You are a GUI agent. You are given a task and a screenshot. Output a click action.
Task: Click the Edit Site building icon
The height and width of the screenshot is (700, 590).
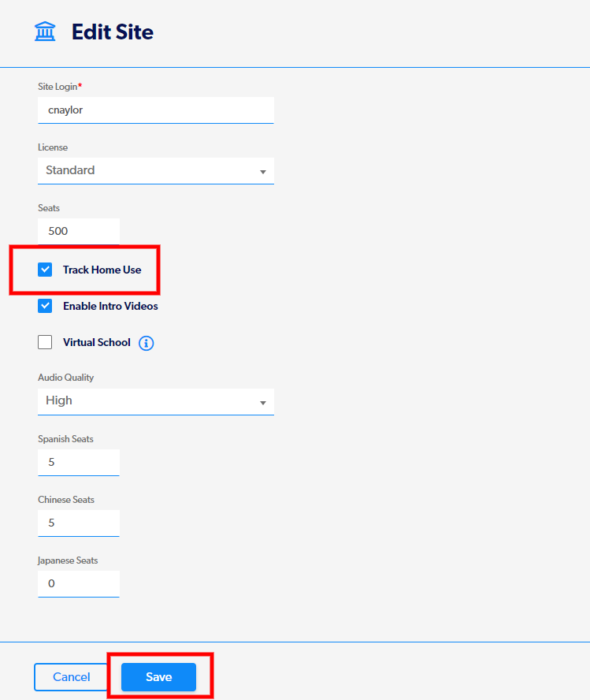[45, 32]
